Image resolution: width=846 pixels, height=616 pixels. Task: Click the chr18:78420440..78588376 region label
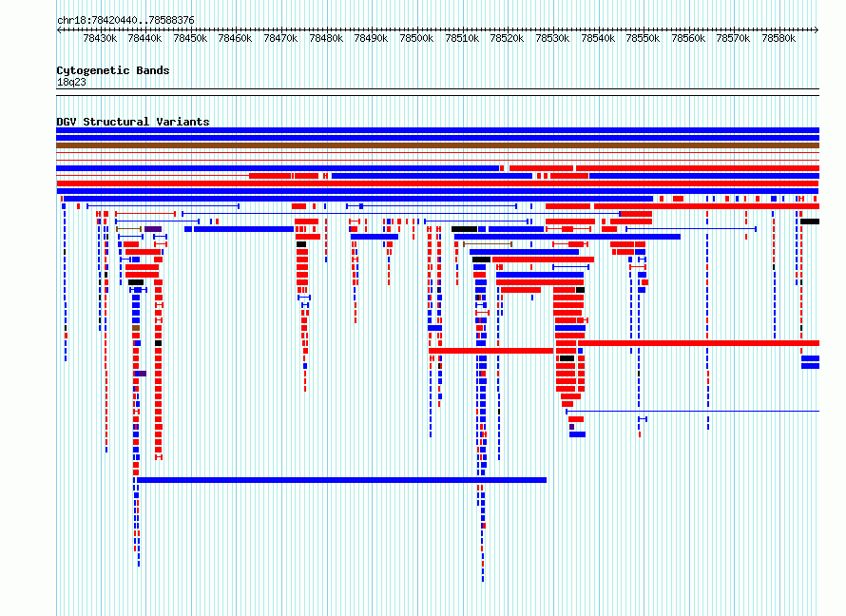(125, 20)
